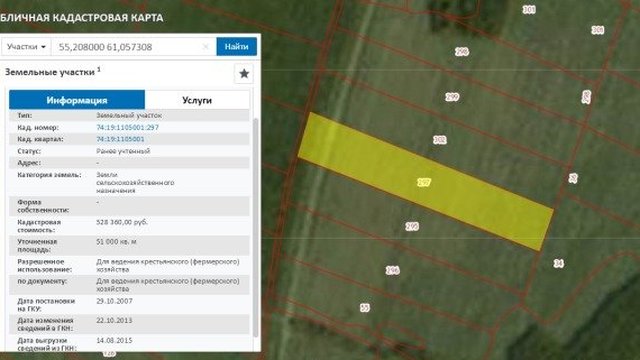Switch to the Информация tab
The width and height of the screenshot is (640, 360).
[77, 100]
